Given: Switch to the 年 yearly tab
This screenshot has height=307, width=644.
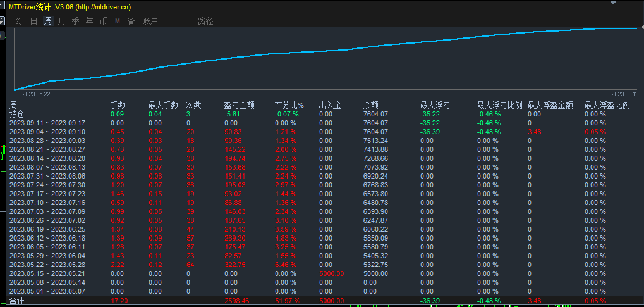Looking at the screenshot, I should tap(90, 21).
